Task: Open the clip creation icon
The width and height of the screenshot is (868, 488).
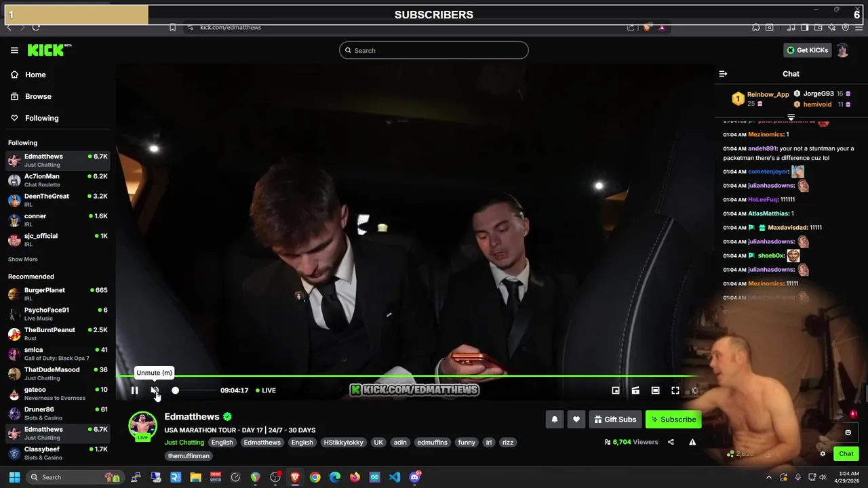Action: coord(635,390)
